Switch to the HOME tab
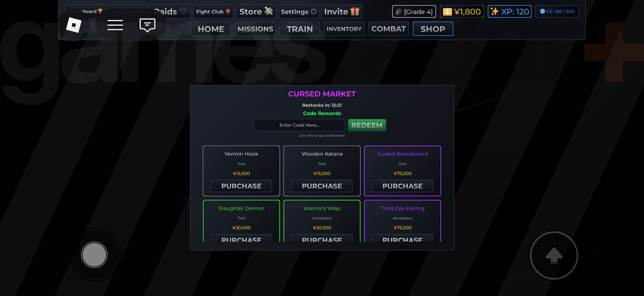644x296 pixels. point(211,29)
